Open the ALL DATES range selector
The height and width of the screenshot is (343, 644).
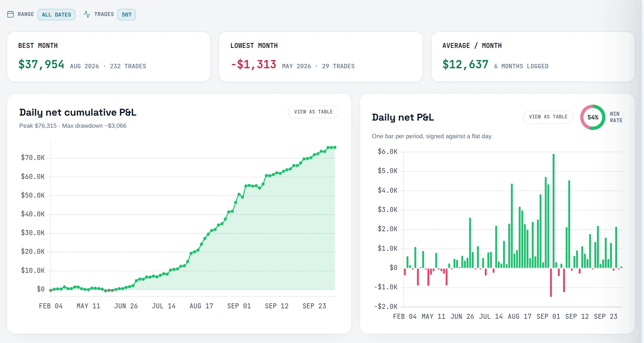[x=56, y=15]
